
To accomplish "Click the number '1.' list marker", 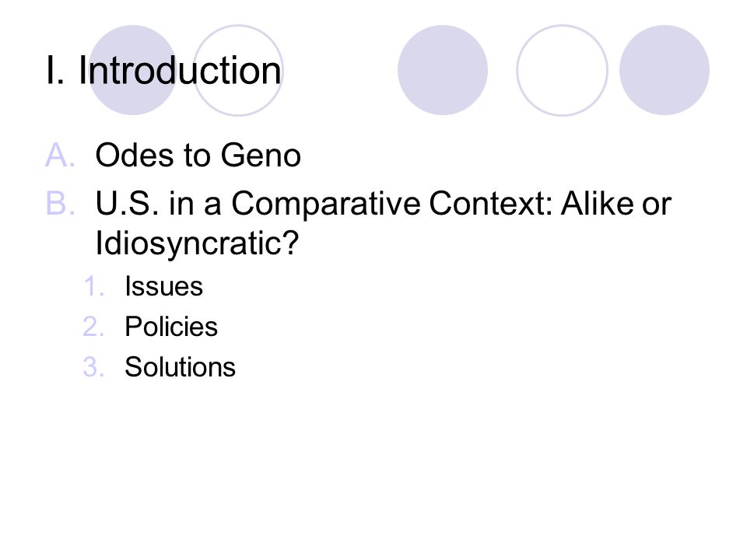I will pos(93,287).
